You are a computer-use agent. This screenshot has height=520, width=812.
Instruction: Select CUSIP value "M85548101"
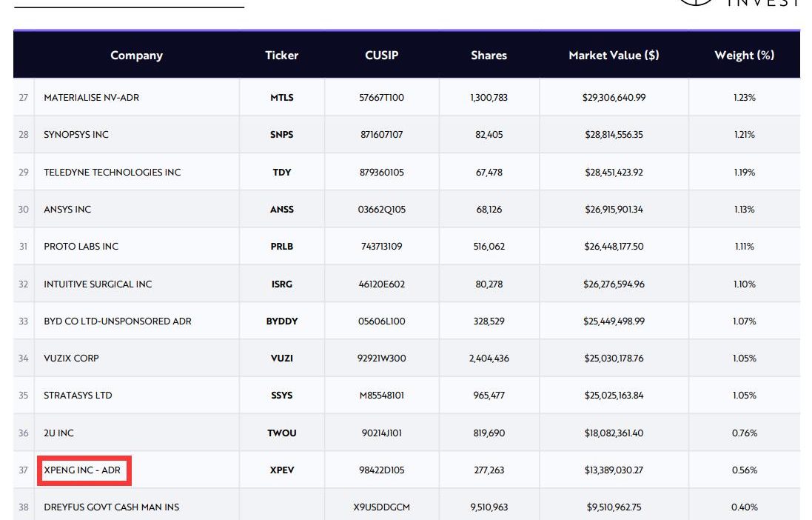coord(382,396)
